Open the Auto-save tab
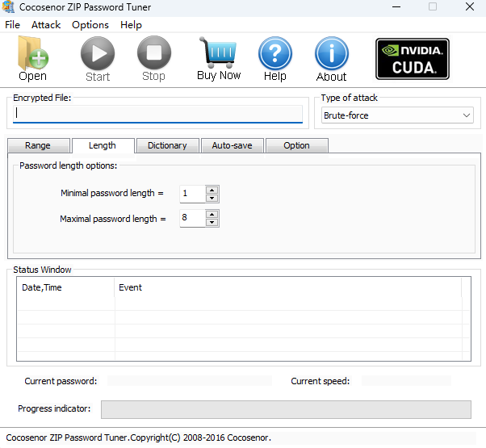The width and height of the screenshot is (486, 448). coord(233,145)
